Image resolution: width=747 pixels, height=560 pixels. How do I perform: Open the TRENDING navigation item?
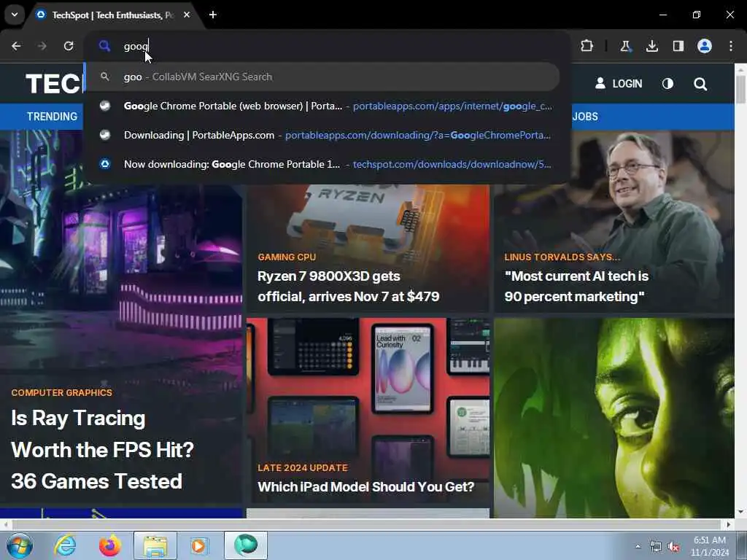pyautogui.click(x=52, y=117)
